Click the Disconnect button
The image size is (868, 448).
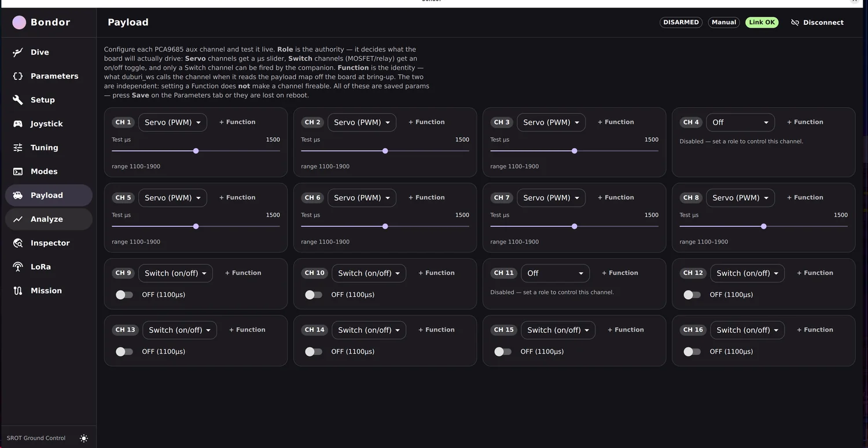click(x=817, y=23)
